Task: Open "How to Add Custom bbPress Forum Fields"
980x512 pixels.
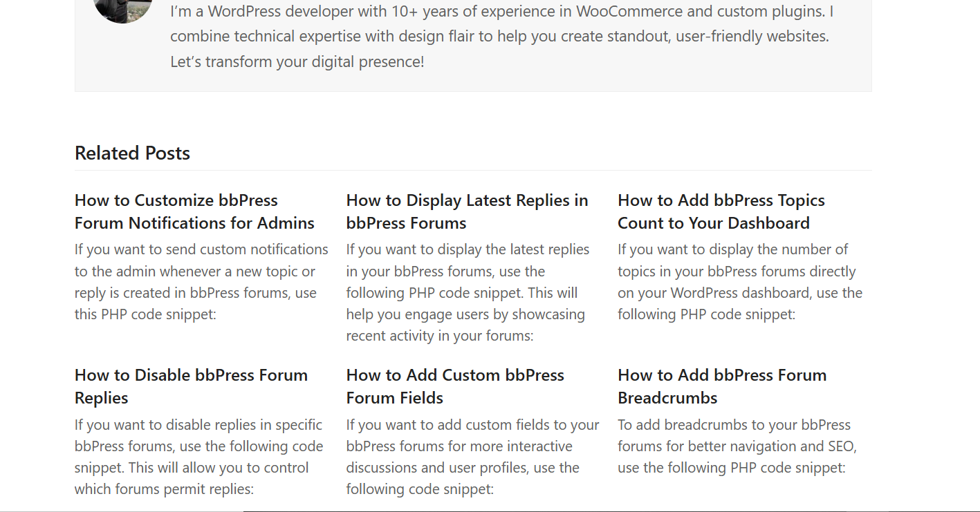Action: click(454, 386)
